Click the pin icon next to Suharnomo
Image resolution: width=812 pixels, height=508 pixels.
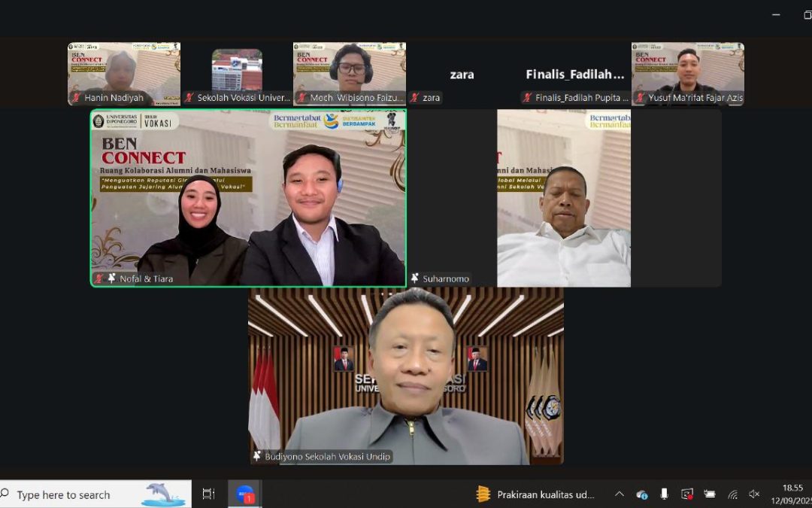coord(415,278)
